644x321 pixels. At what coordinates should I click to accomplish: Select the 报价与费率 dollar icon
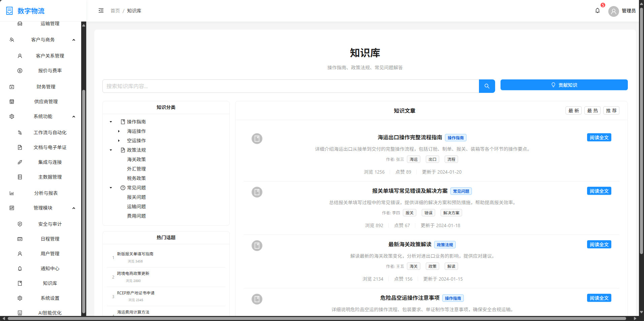tap(20, 71)
